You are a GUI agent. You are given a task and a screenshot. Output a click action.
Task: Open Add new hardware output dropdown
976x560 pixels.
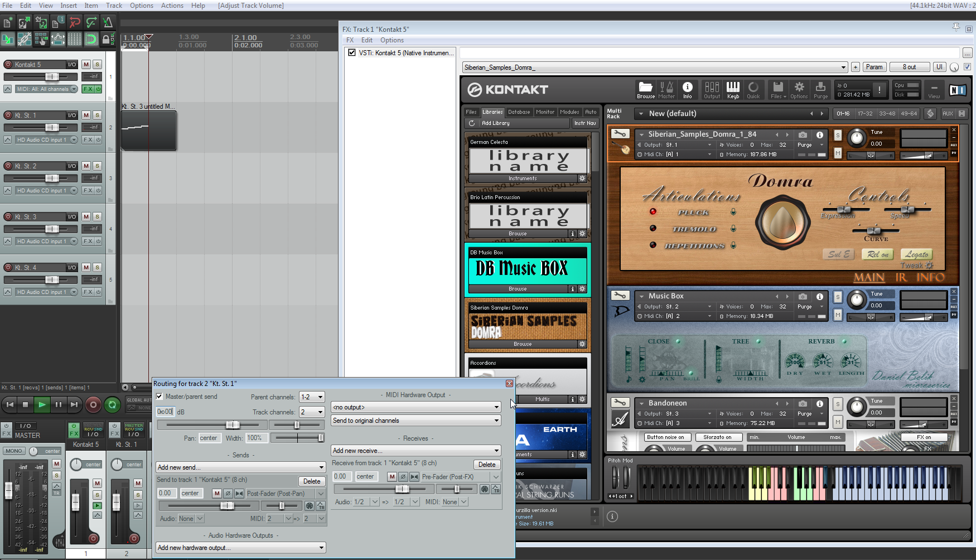(x=241, y=548)
